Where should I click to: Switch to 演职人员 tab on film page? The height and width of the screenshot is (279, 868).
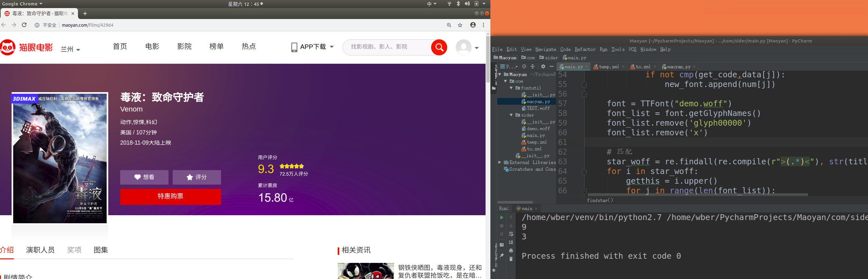tap(40, 250)
